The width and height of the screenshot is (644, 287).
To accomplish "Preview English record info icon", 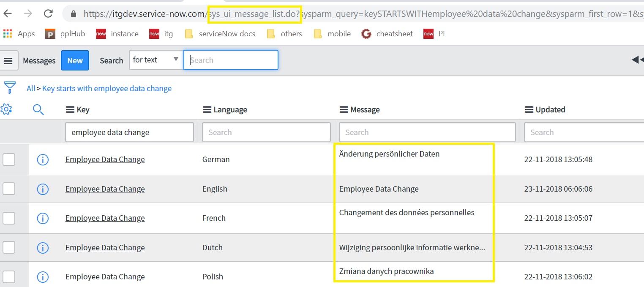I will 43,189.
